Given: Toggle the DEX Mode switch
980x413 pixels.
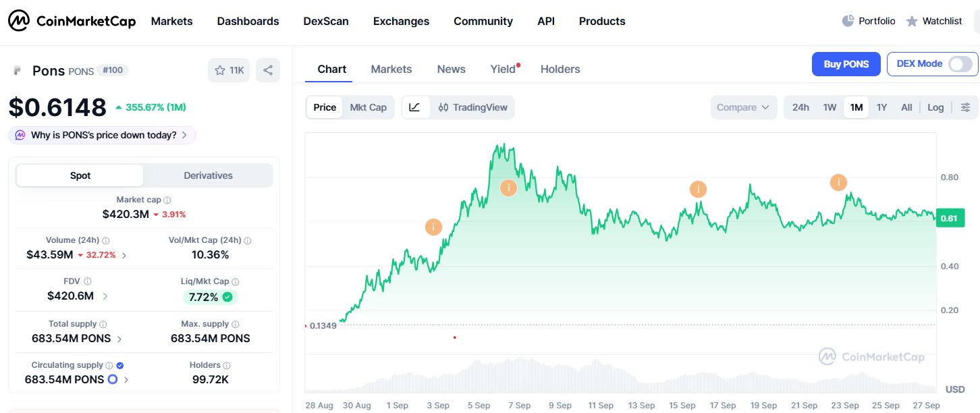Looking at the screenshot, I should pyautogui.click(x=960, y=64).
